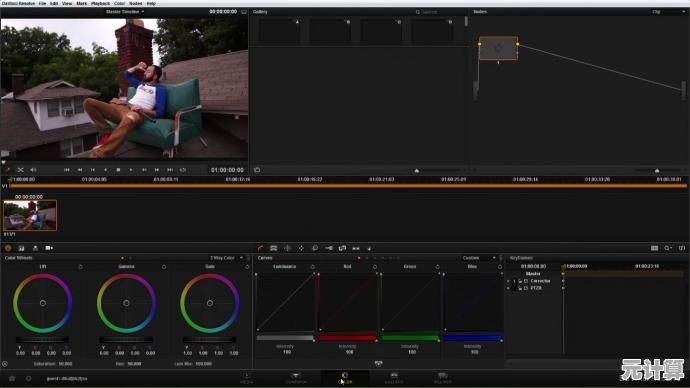
Task: Expand the PTZR keyframe row
Action: [509, 288]
